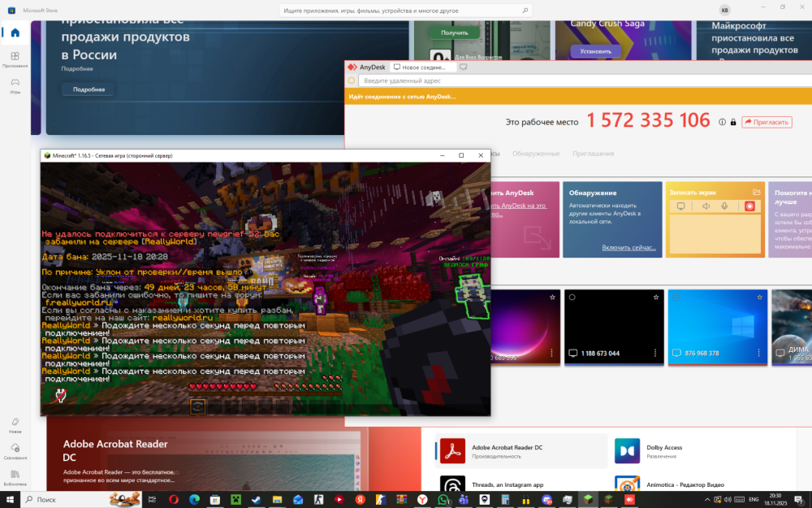
Task: Switch to Приглашения tab in AnyDesk
Action: (593, 154)
